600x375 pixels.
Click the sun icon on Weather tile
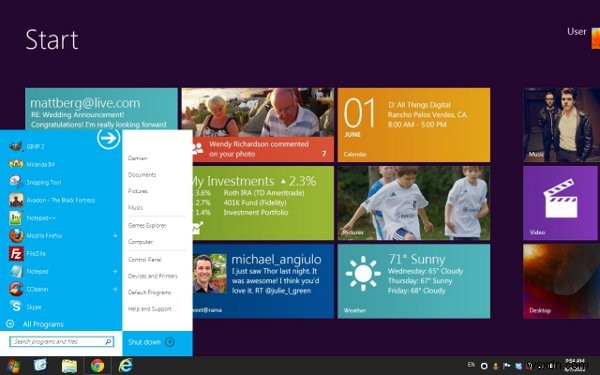[363, 274]
